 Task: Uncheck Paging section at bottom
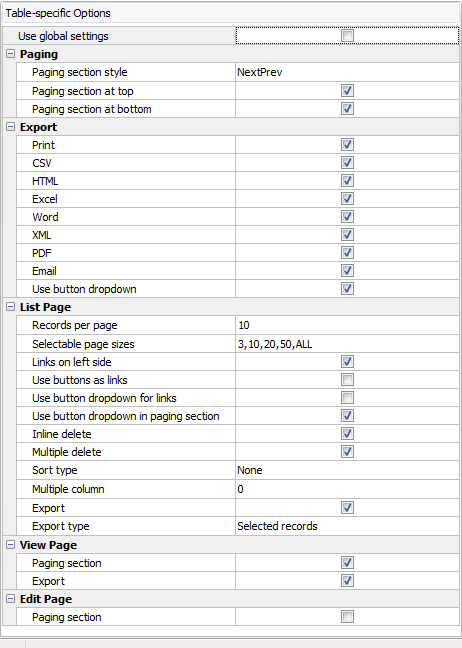click(347, 109)
